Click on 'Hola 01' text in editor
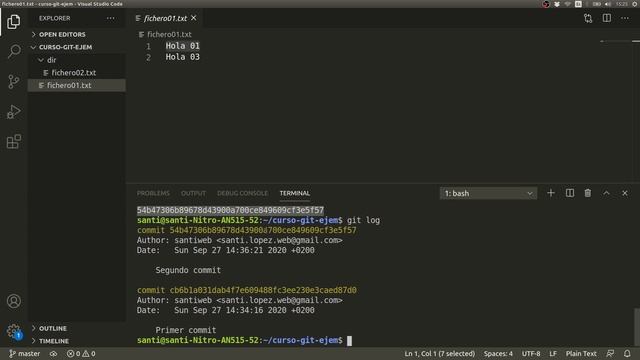The height and width of the screenshot is (360, 640). point(182,46)
